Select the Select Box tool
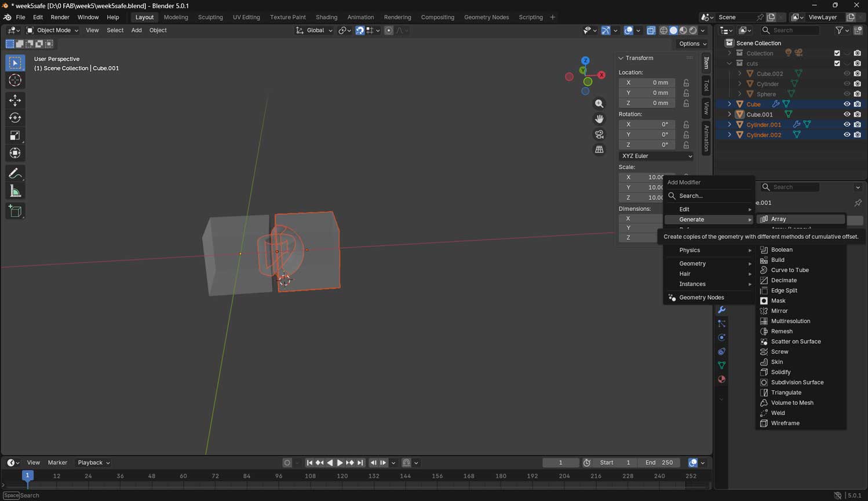Viewport: 868px width, 501px height. click(x=15, y=63)
